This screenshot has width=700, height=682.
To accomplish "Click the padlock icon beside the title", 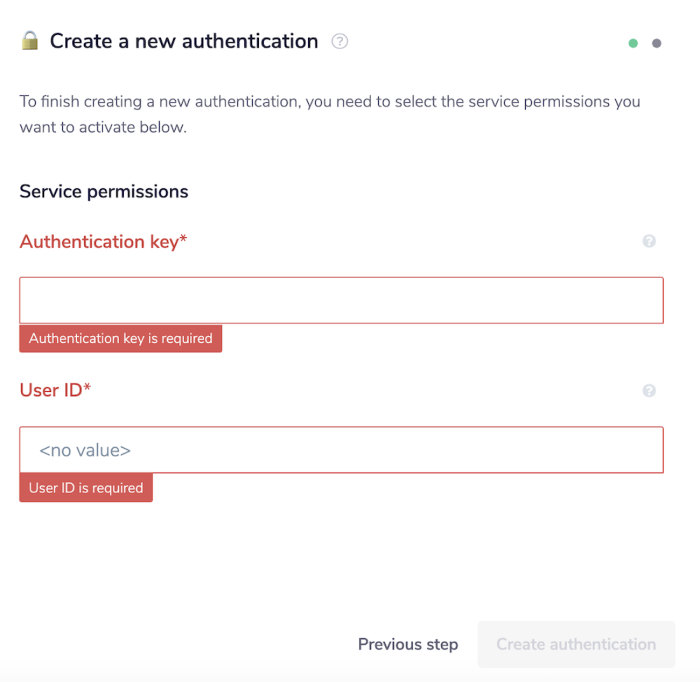I will click(x=30, y=41).
